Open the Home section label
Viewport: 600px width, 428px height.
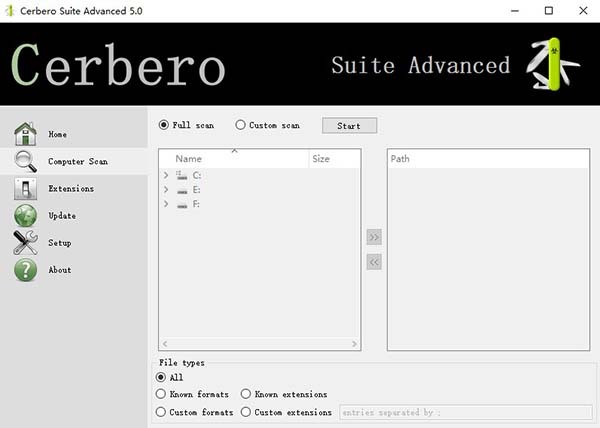57,134
